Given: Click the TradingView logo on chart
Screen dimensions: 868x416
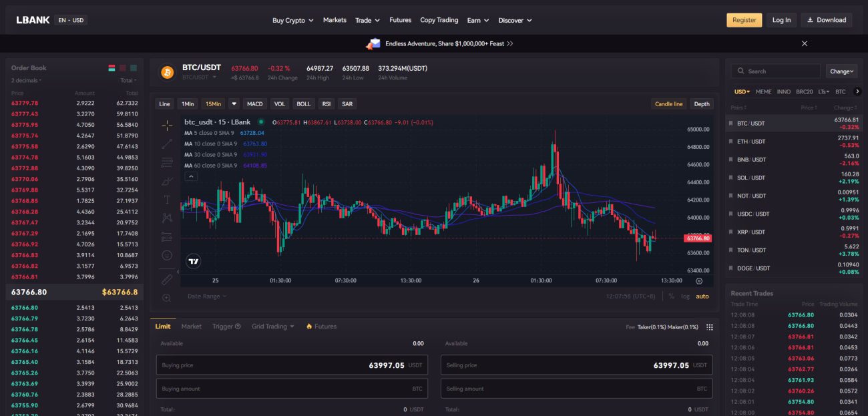Looking at the screenshot, I should [194, 262].
